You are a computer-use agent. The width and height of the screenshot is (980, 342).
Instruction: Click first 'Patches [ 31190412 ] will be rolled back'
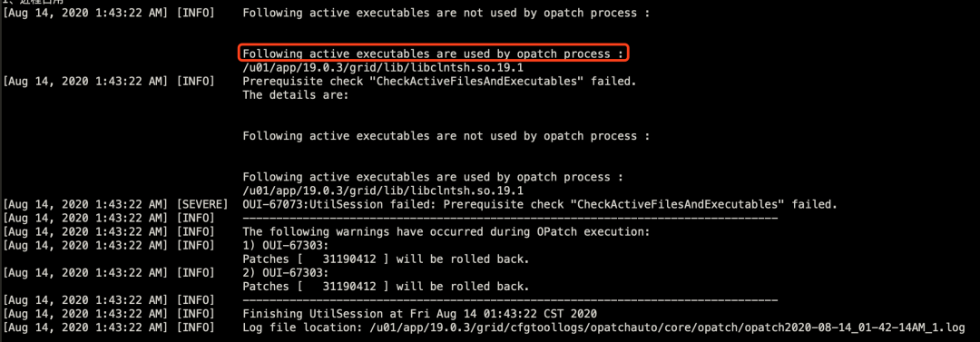(386, 259)
